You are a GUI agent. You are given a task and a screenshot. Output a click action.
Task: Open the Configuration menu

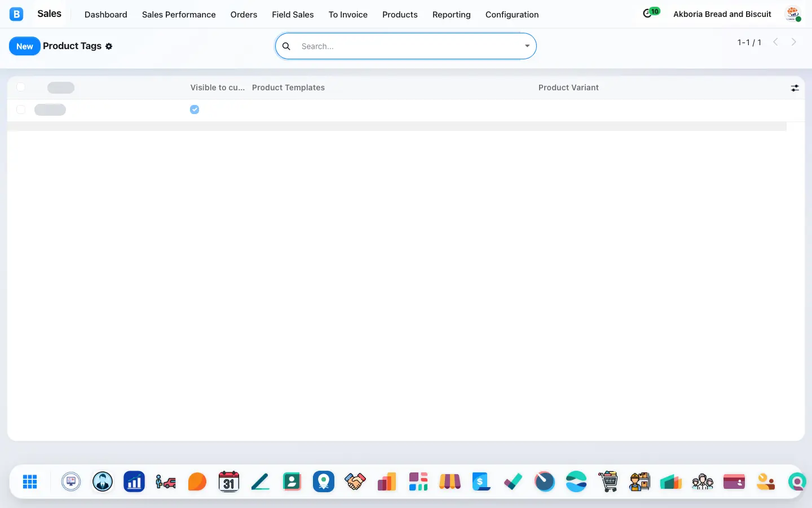pos(512,15)
